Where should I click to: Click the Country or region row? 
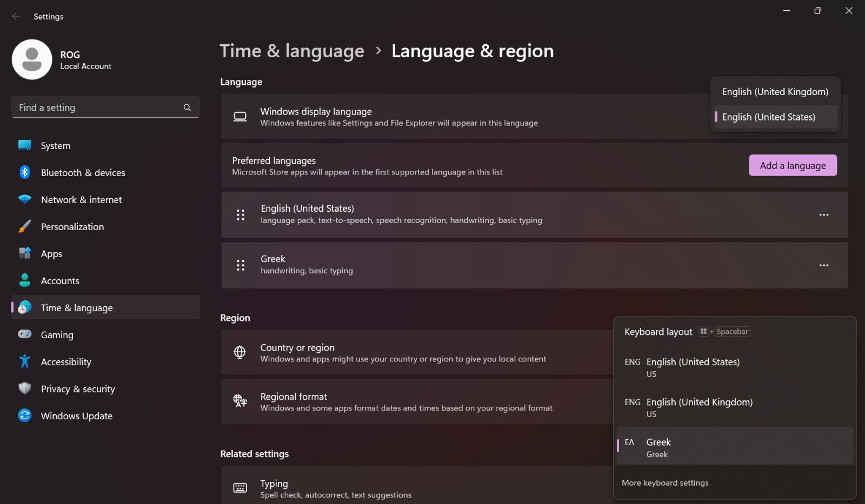click(x=416, y=352)
